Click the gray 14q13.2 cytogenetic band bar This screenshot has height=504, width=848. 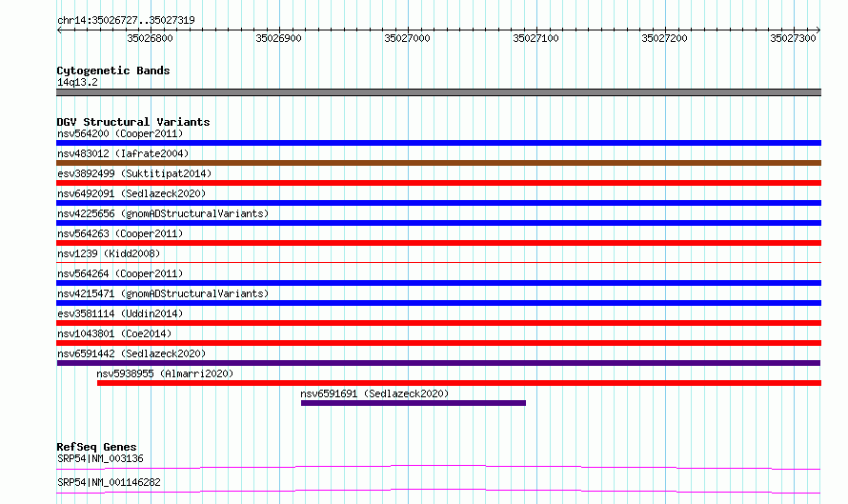pyautogui.click(x=438, y=92)
